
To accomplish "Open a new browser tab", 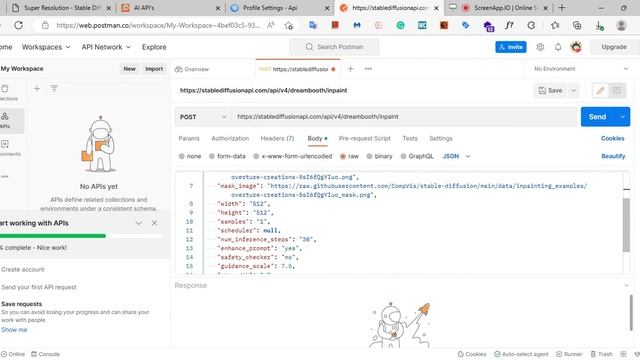I will pos(562,8).
